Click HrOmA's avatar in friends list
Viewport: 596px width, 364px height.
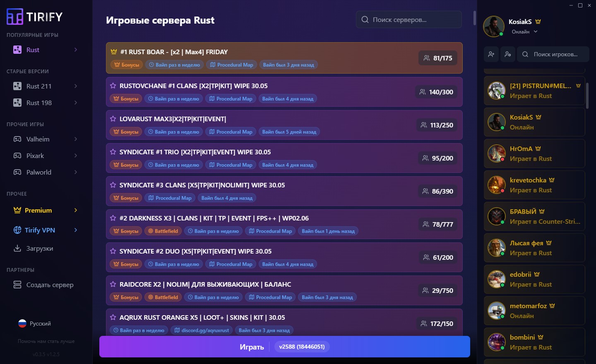497,153
